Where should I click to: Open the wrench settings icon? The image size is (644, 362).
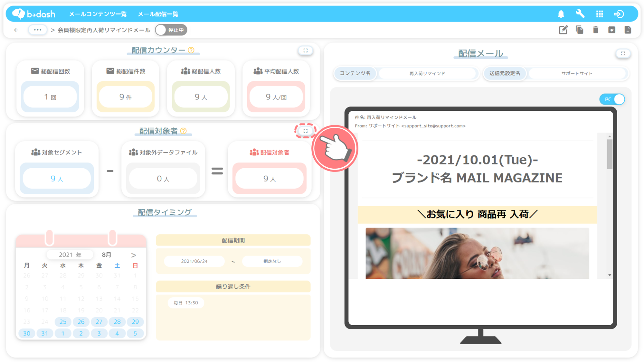[x=580, y=14]
